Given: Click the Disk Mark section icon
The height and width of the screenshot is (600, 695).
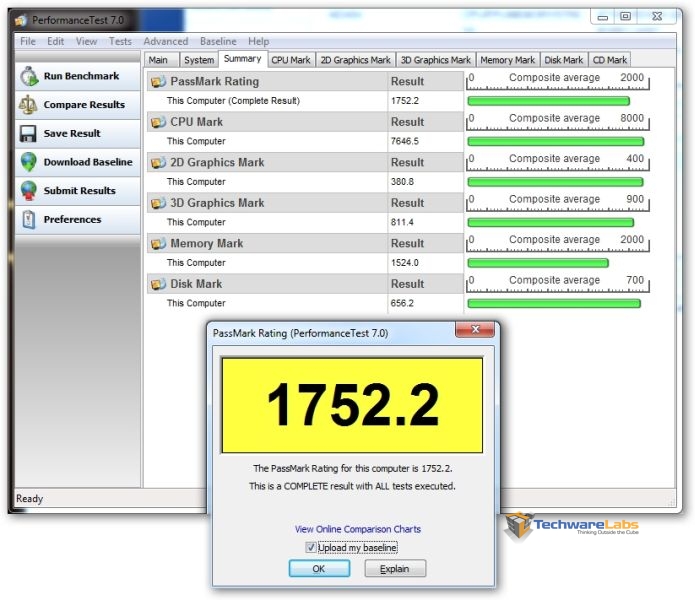Looking at the screenshot, I should [x=158, y=284].
